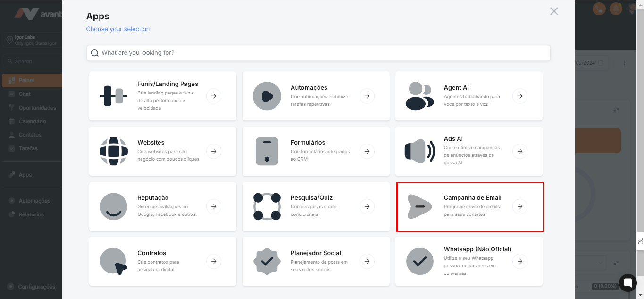Click the Automações play icon
This screenshot has width=644, height=299.
coord(267,96)
